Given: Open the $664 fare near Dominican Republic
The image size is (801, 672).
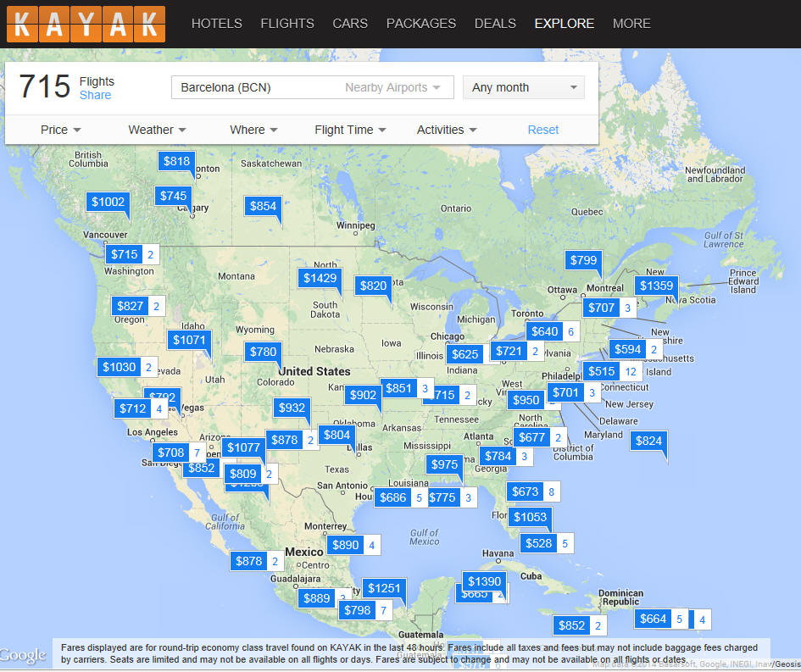Looking at the screenshot, I should coord(661,619).
